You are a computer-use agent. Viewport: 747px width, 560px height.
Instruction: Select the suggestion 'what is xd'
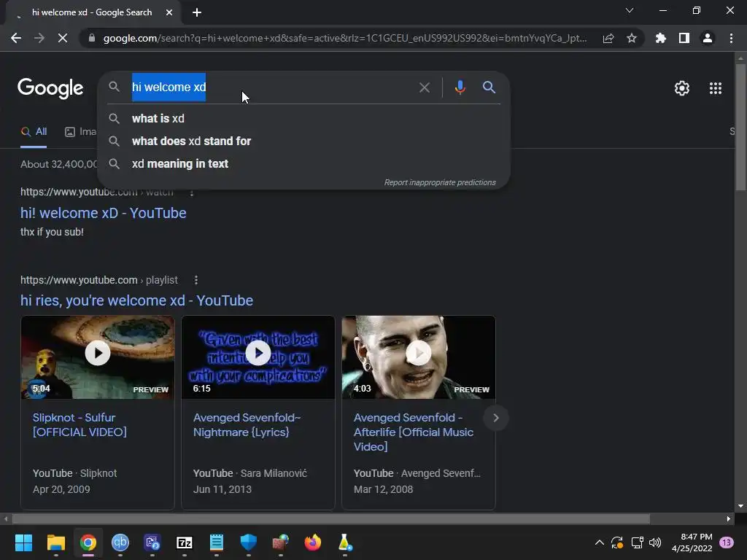click(x=304, y=119)
